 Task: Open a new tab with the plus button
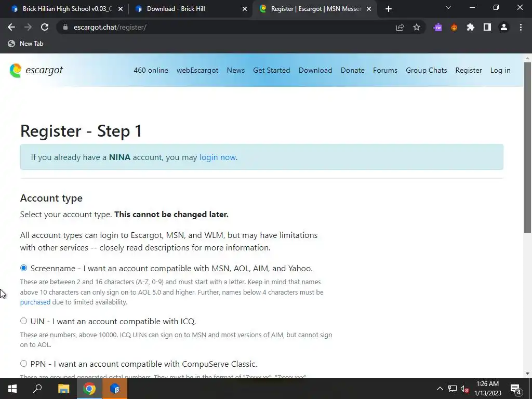click(389, 9)
